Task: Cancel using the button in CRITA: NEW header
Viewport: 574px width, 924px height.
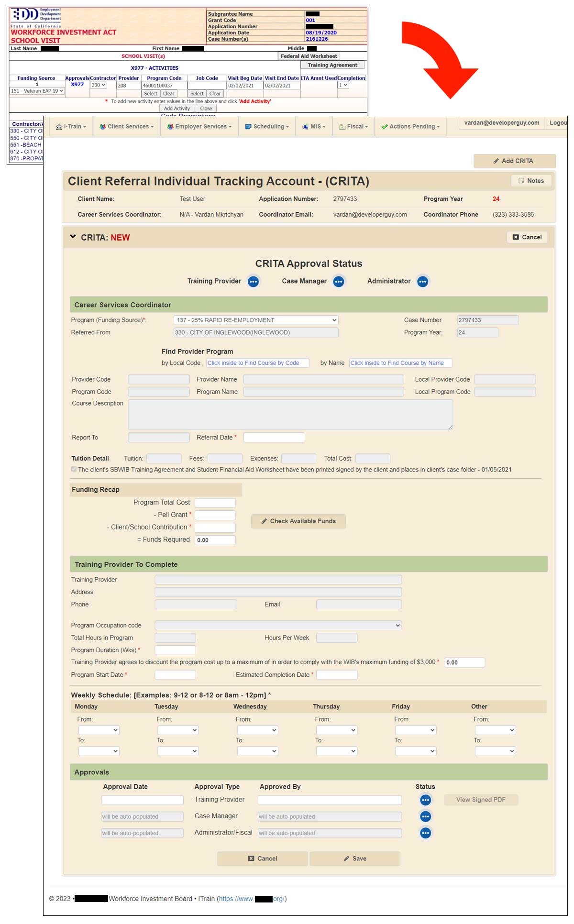Action: point(527,237)
